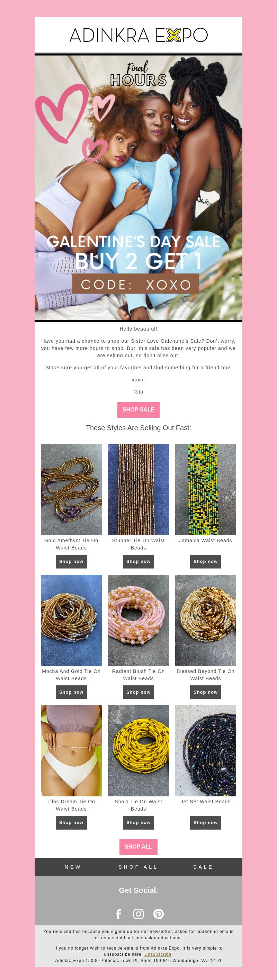Screen dimensions: 277x980
Task: Shop now under Stunner Tie On Waist Beads
Action: [138, 562]
